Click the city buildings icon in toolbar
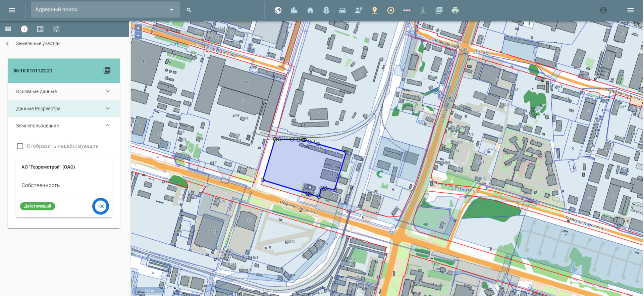This screenshot has height=296, width=644. [294, 10]
